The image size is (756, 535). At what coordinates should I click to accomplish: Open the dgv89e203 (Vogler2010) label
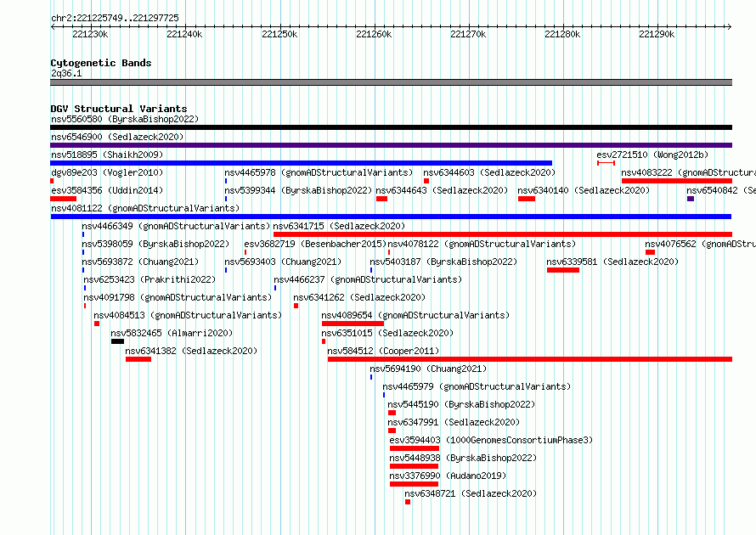click(x=107, y=172)
